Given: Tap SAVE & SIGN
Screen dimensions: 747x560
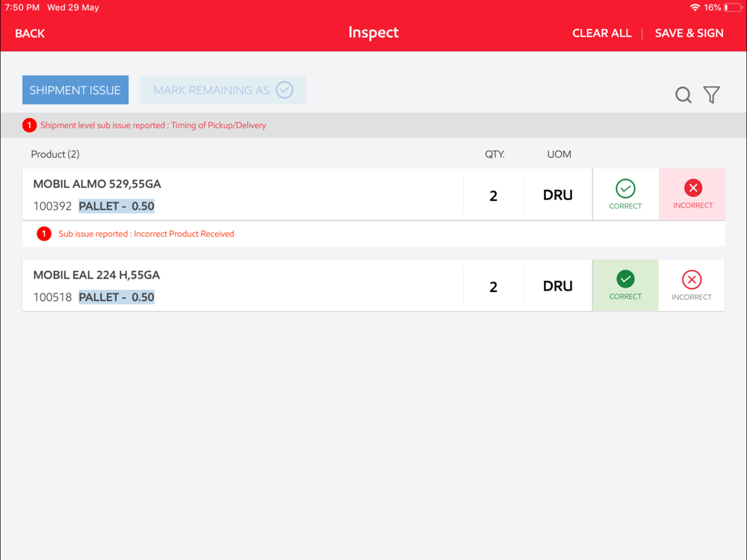Looking at the screenshot, I should point(689,33).
